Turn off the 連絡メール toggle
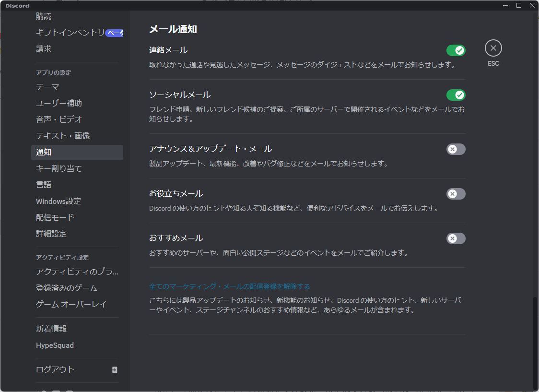 point(456,50)
